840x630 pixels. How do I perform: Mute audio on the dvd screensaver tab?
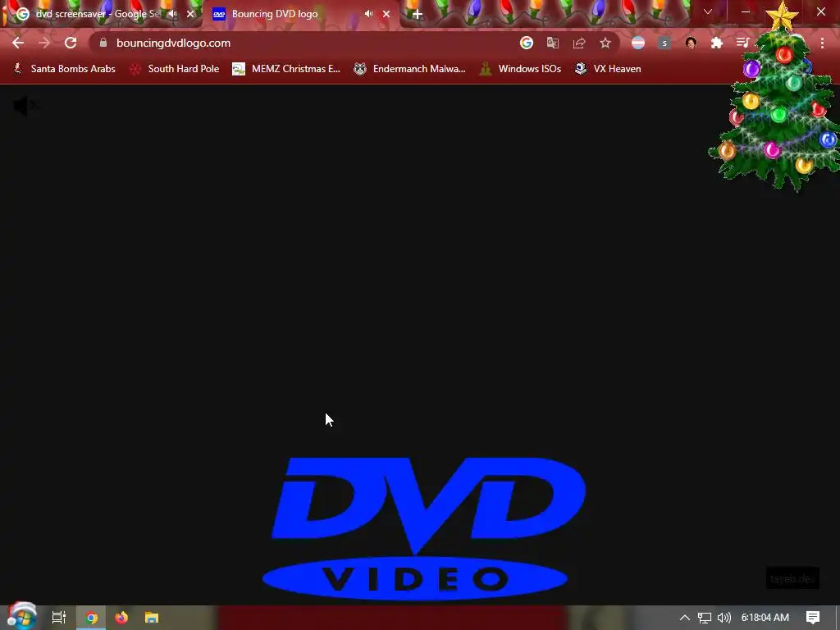[x=172, y=14]
